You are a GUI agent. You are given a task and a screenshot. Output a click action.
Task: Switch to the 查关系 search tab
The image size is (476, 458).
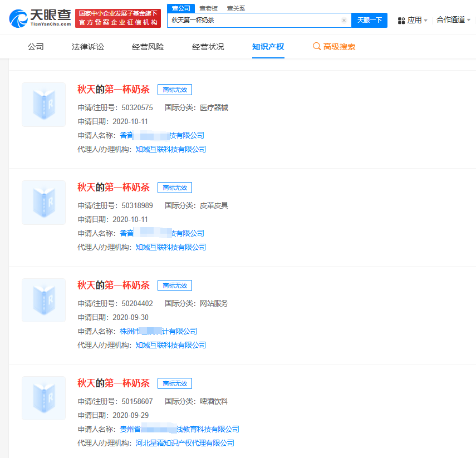235,8
